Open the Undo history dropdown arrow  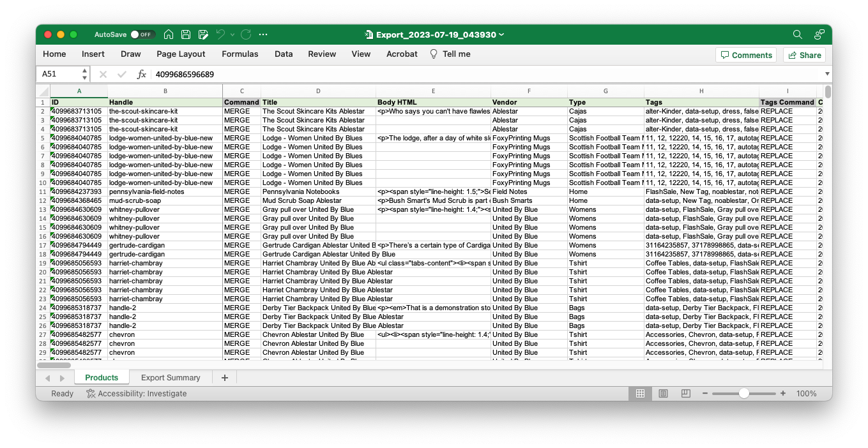pos(232,34)
